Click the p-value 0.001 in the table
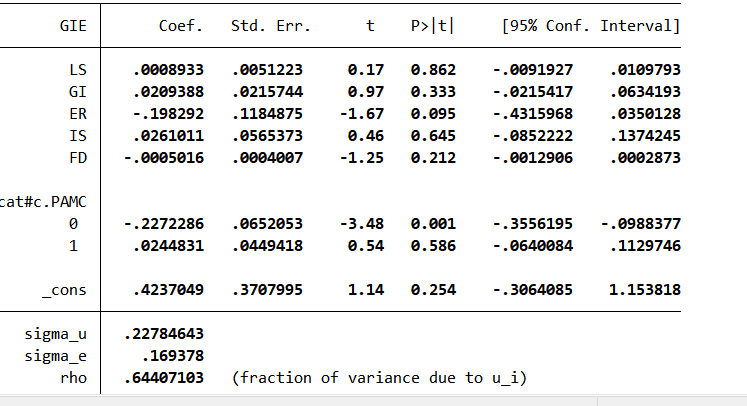Screen dimensions: 747x406 (432, 224)
